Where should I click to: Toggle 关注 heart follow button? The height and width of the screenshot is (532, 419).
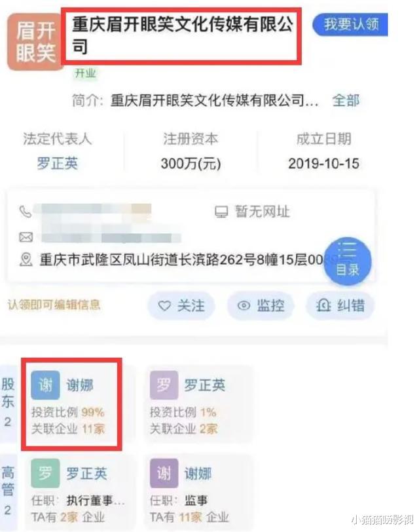[x=181, y=306]
